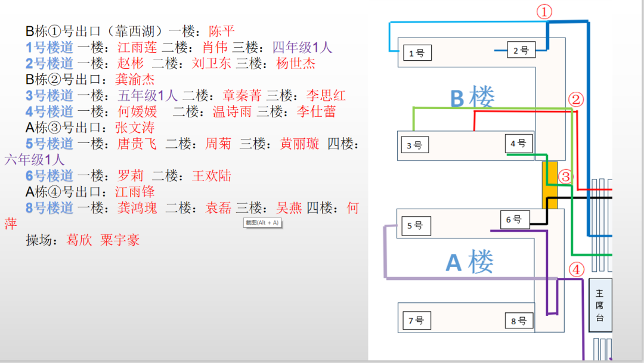Image resolution: width=644 pixels, height=363 pixels.
Task: Select the 1号 exit label box
Action: (x=416, y=52)
